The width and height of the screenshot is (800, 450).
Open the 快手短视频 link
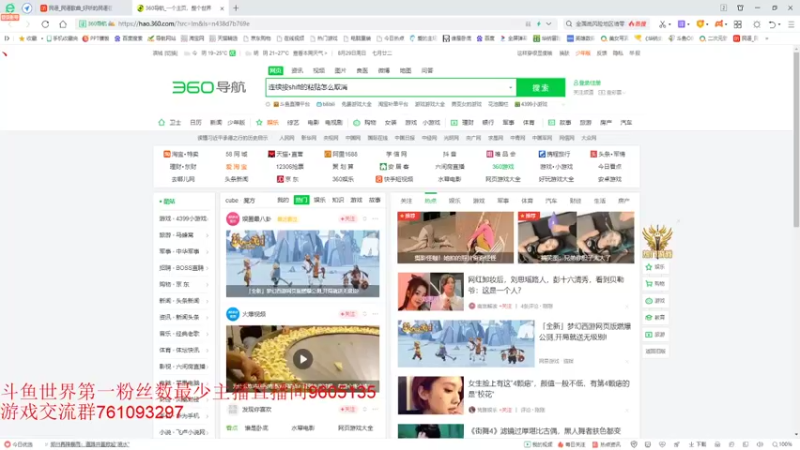pyautogui.click(x=394, y=179)
